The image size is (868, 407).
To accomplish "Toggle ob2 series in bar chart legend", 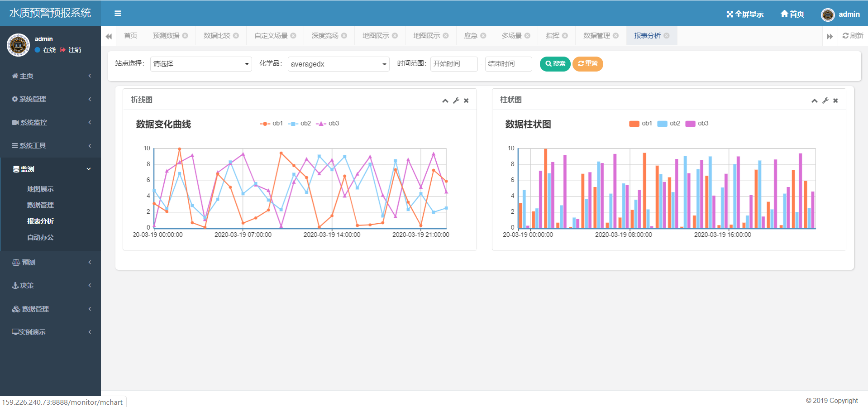I will click(668, 124).
